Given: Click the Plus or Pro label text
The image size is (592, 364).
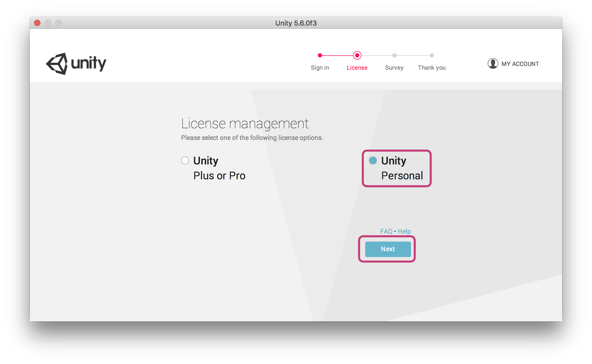Looking at the screenshot, I should [x=219, y=176].
